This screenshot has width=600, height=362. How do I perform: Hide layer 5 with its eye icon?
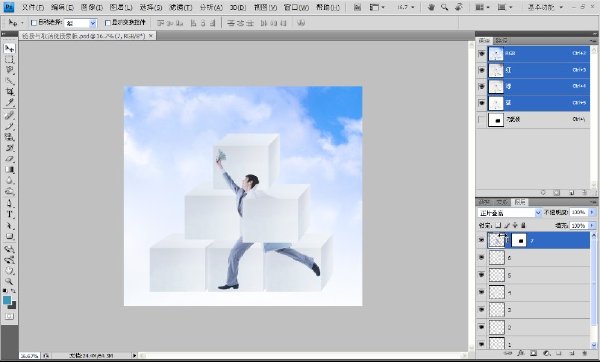coord(481,275)
